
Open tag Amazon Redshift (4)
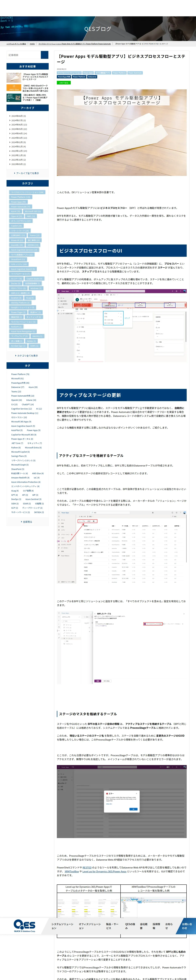click(x=20, y=478)
